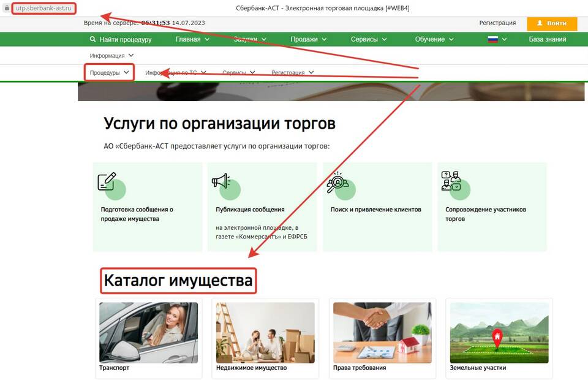
Task: Select the Публикация сообщения card title
Action: coord(250,210)
